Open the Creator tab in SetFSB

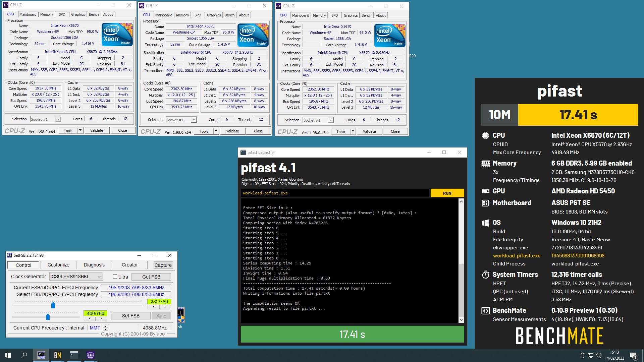tap(130, 265)
